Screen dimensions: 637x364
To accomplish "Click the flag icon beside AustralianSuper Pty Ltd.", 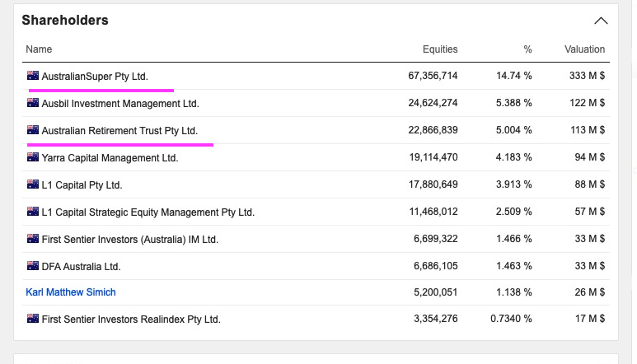I will click(33, 76).
